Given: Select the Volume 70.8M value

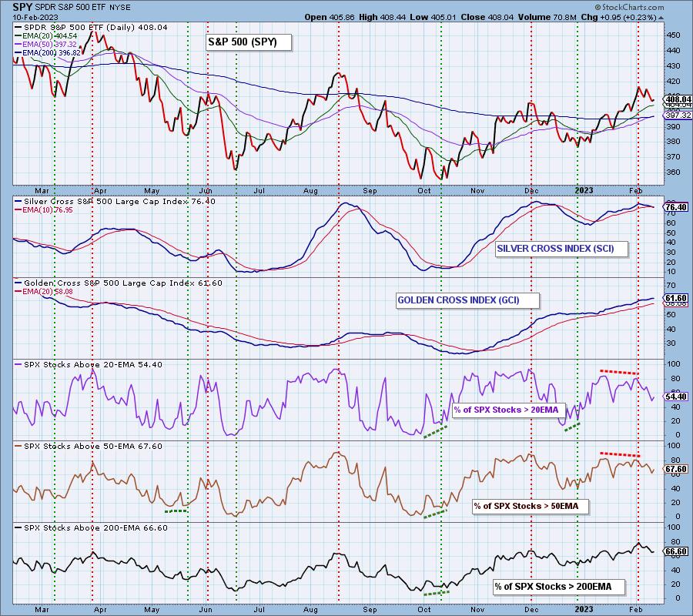Looking at the screenshot, I should tap(547, 17).
